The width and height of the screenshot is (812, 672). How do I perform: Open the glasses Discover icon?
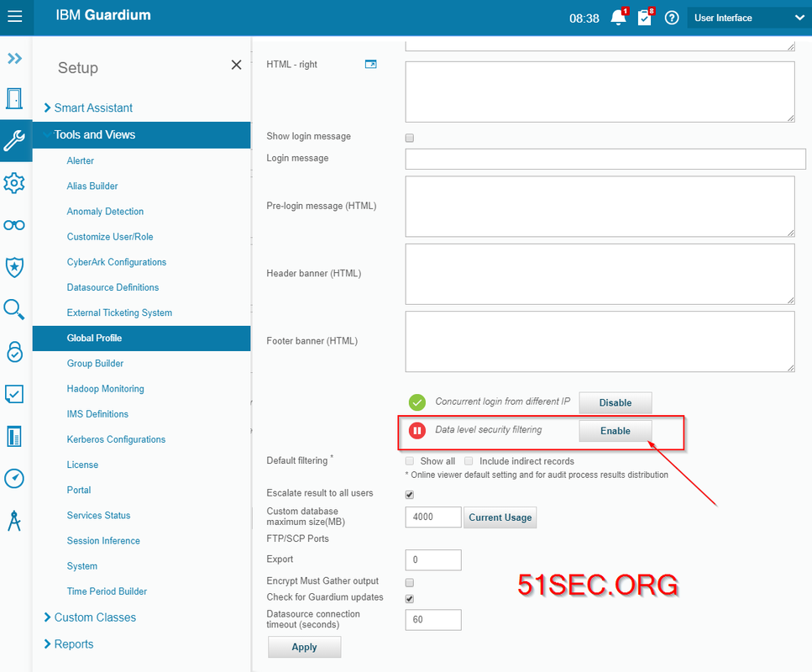[14, 225]
